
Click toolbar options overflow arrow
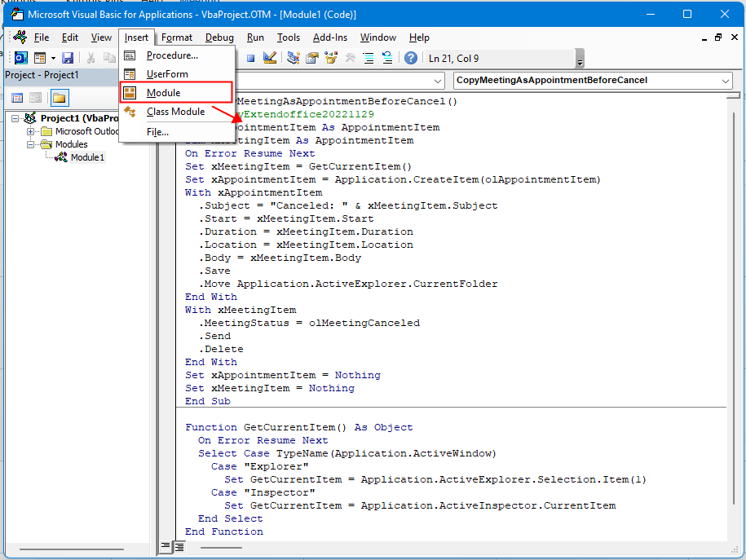[580, 59]
